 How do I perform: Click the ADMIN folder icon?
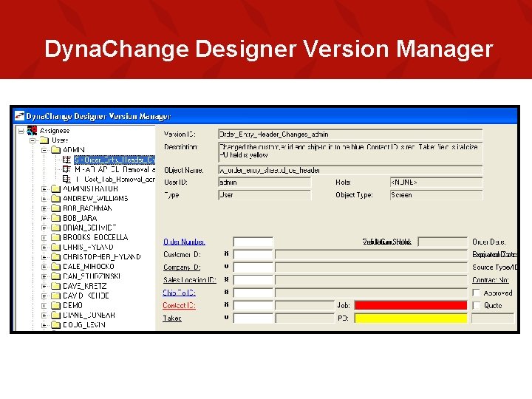click(55, 149)
